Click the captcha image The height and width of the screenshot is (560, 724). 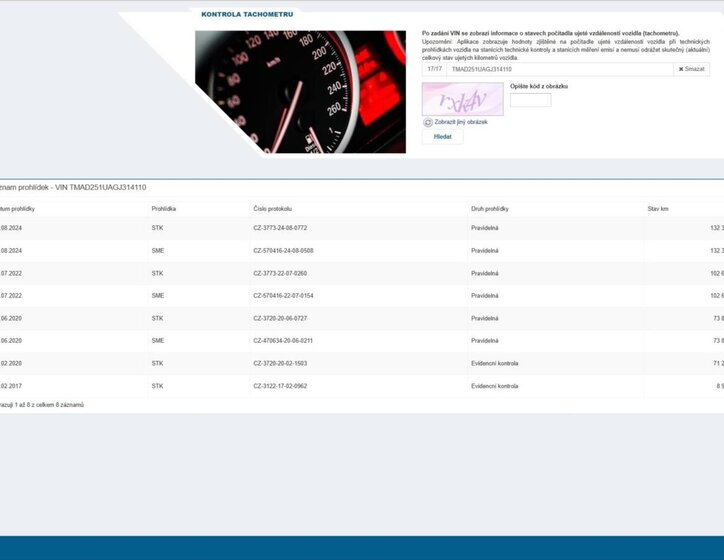coord(462,99)
